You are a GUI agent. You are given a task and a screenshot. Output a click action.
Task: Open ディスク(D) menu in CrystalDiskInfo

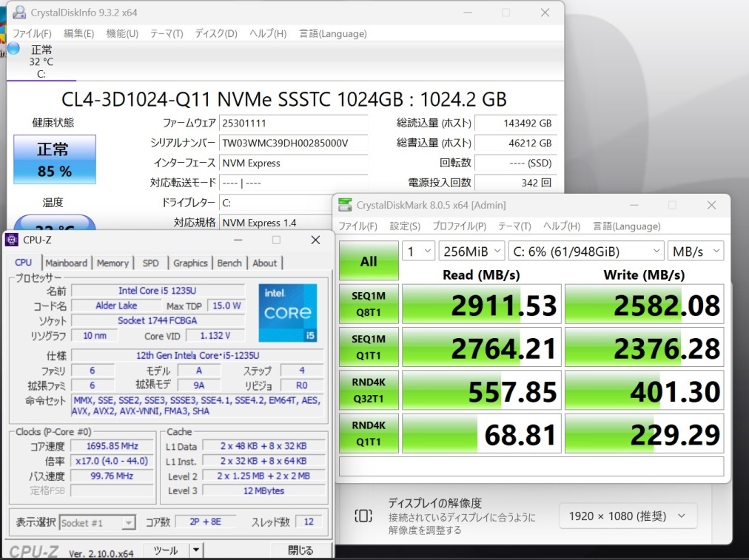point(216,33)
